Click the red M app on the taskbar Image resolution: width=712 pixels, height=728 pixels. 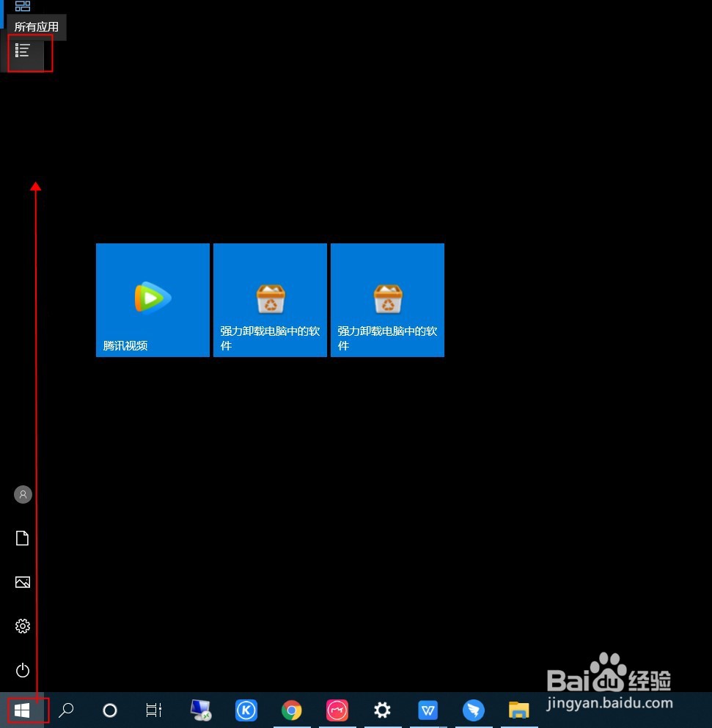pyautogui.click(x=337, y=710)
